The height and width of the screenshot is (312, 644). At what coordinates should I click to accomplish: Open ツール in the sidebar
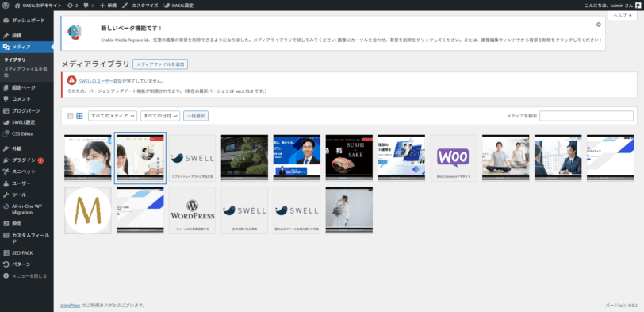click(x=27, y=195)
